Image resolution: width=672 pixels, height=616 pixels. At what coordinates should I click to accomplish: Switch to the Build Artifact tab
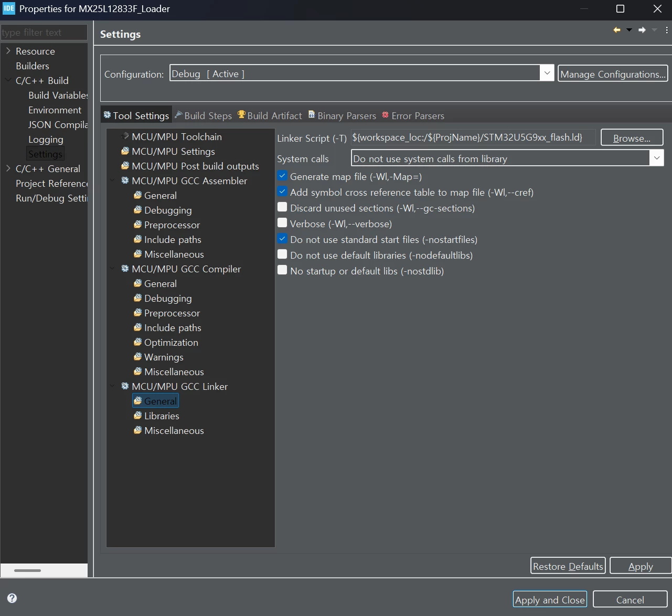tap(270, 115)
